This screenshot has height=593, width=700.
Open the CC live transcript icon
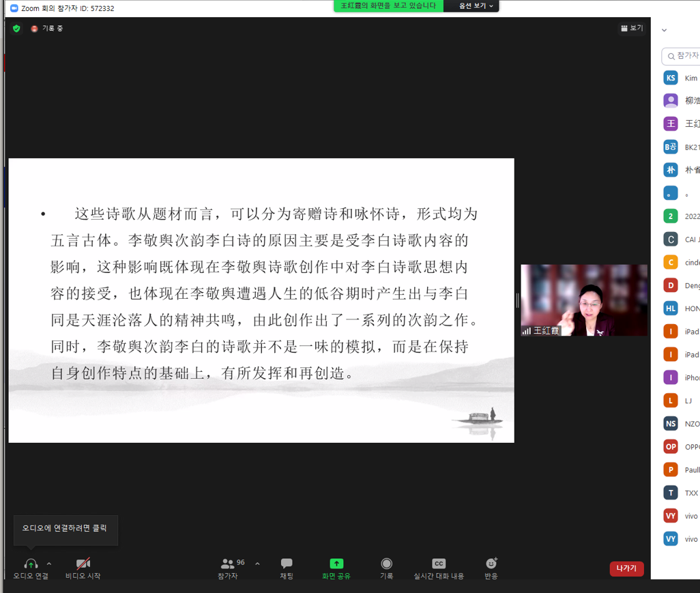pos(439,564)
